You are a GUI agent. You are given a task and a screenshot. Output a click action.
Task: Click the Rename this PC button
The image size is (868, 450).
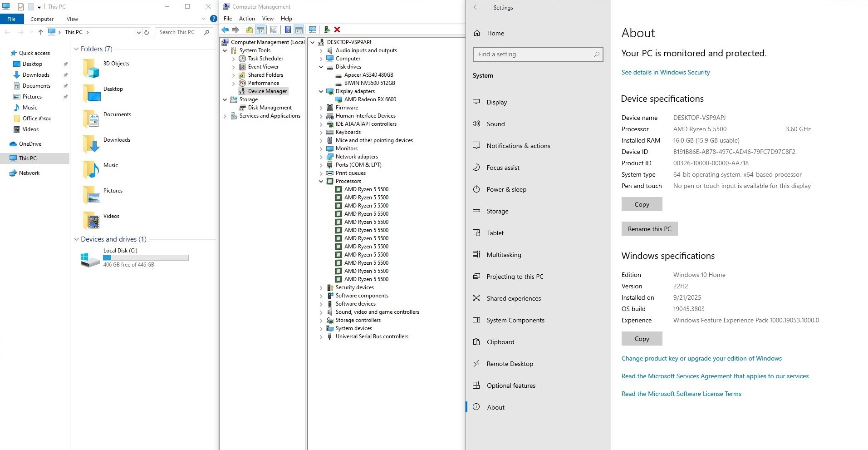pyautogui.click(x=649, y=229)
